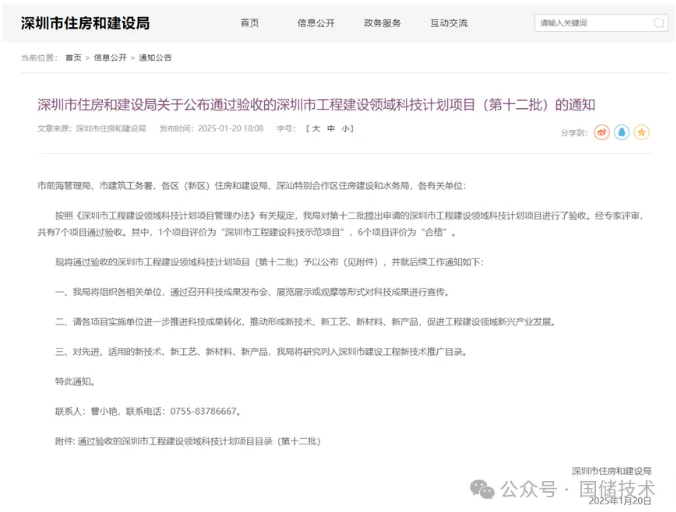
Task: Open the 信息公开 navigation menu
Action: tap(316, 23)
